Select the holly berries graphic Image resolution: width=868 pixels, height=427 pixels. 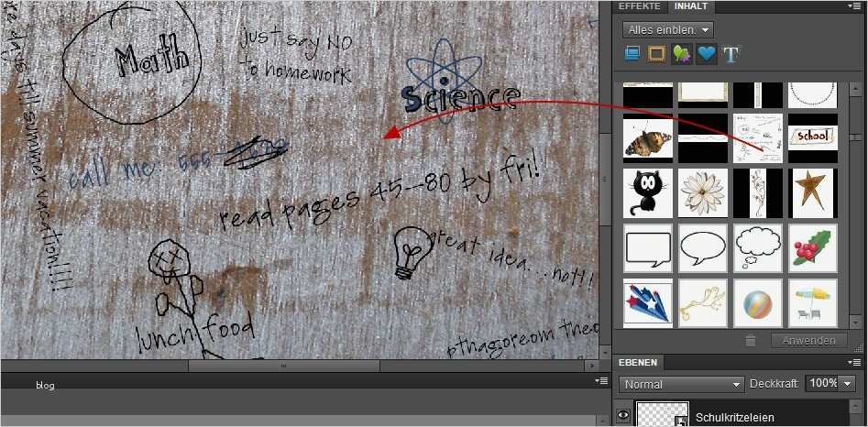point(813,247)
